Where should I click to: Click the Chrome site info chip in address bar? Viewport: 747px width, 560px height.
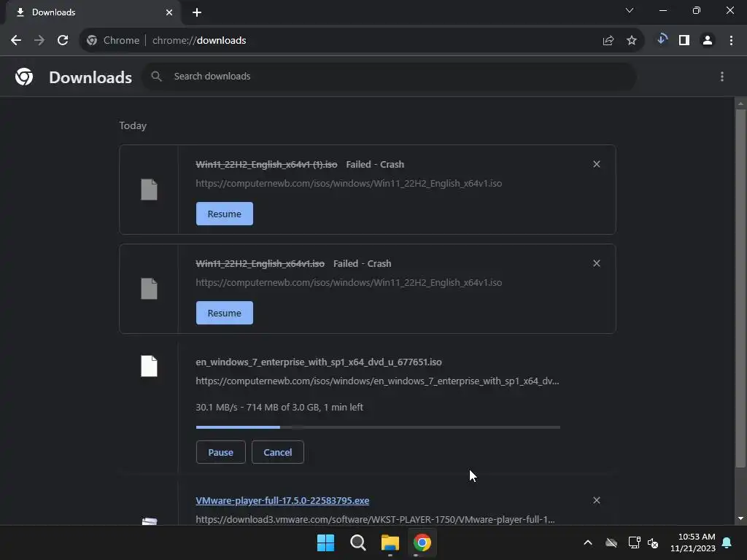[x=113, y=41]
